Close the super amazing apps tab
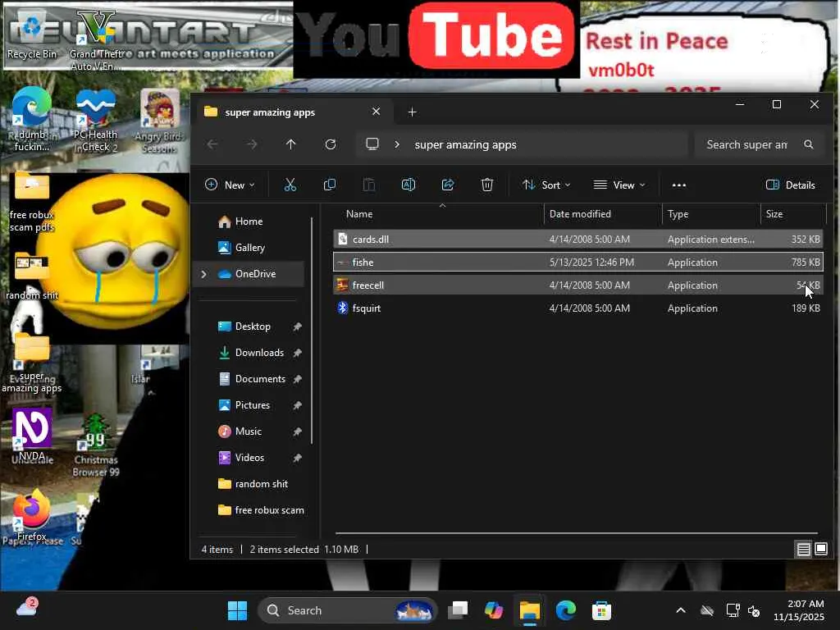The width and height of the screenshot is (840, 630). point(376,112)
